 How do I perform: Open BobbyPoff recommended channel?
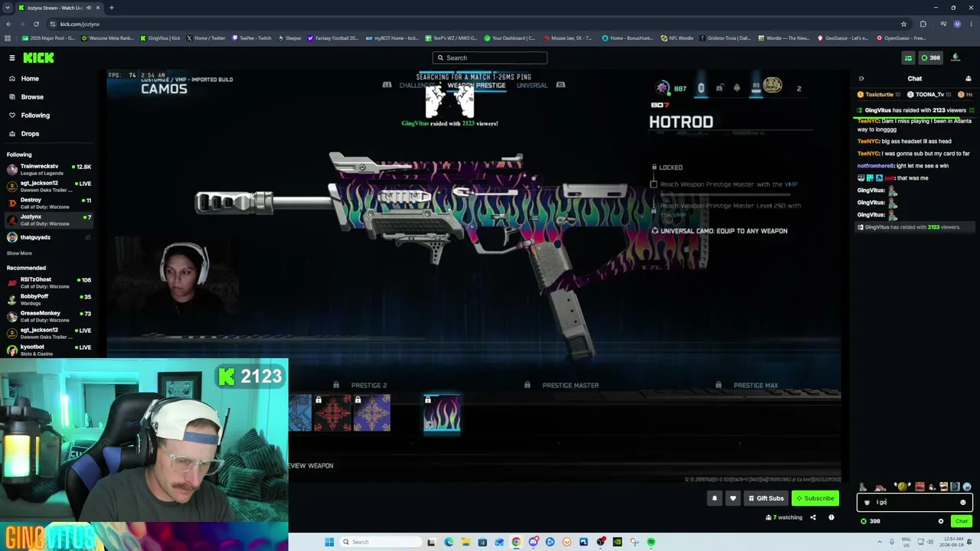point(47,299)
